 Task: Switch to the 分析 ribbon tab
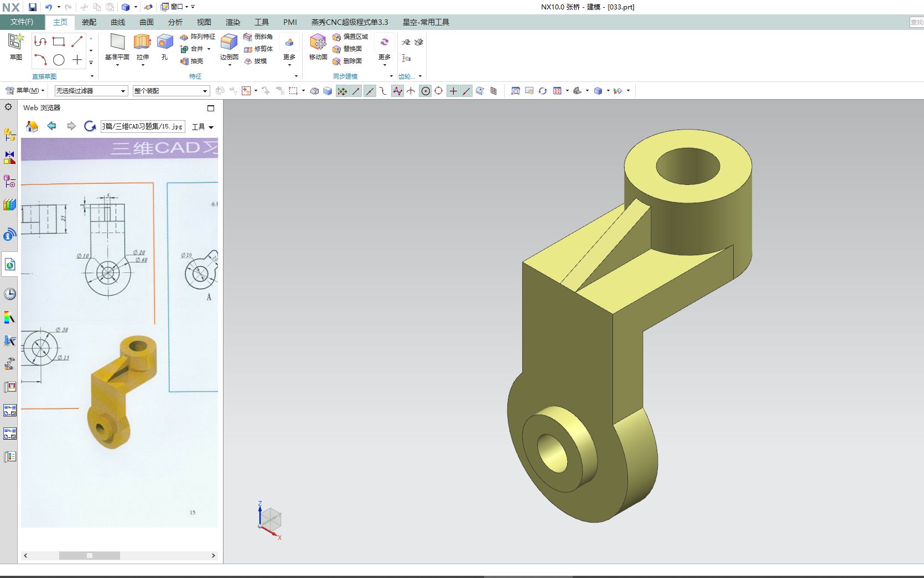click(175, 22)
